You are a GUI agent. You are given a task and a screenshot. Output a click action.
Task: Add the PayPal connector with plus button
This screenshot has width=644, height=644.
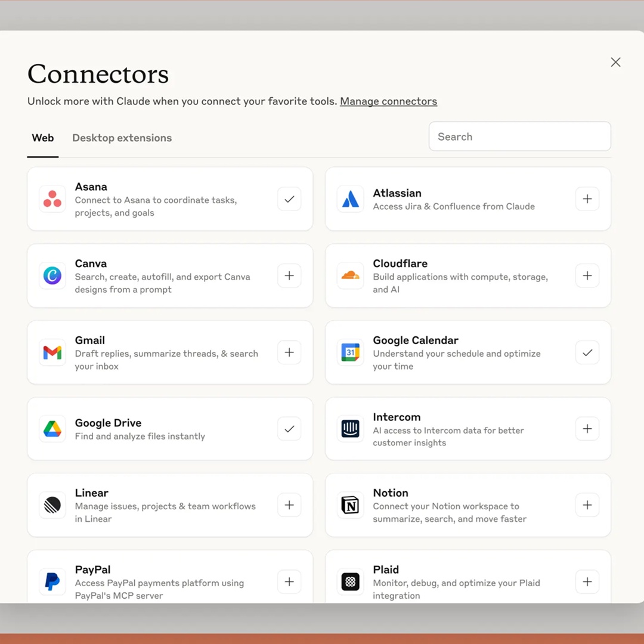click(x=289, y=581)
